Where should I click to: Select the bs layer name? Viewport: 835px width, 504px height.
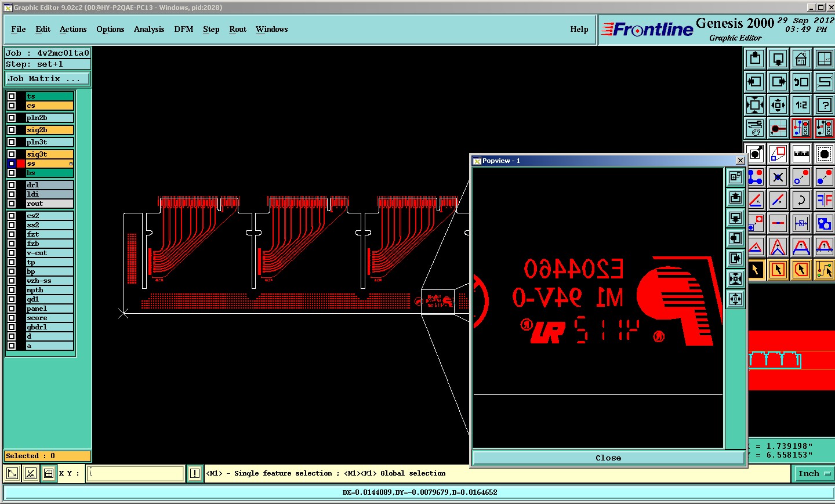50,173
